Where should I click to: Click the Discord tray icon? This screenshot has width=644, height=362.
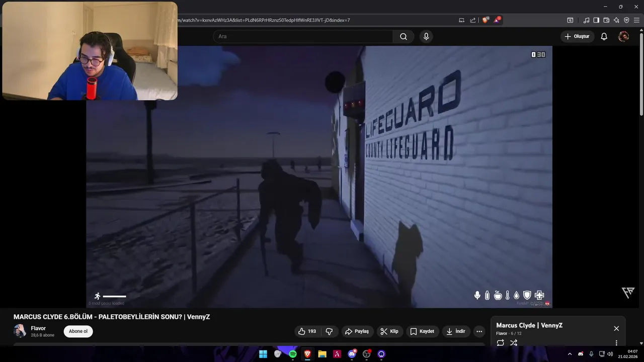[x=581, y=354]
